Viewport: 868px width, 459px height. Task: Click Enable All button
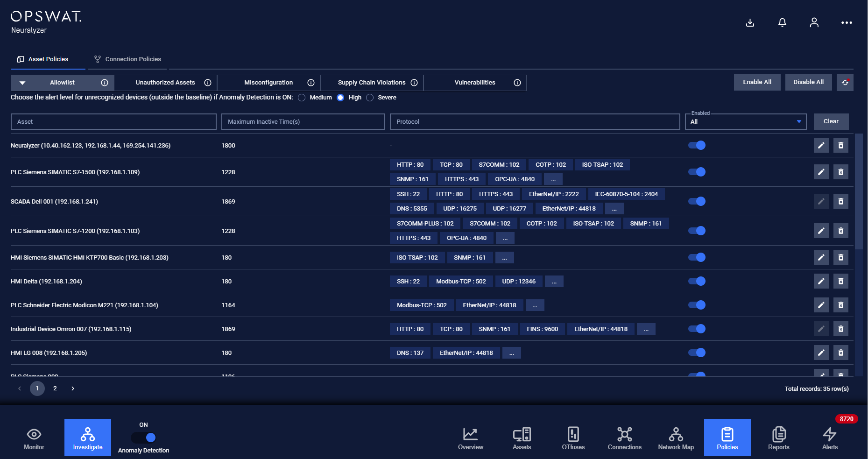pos(757,82)
